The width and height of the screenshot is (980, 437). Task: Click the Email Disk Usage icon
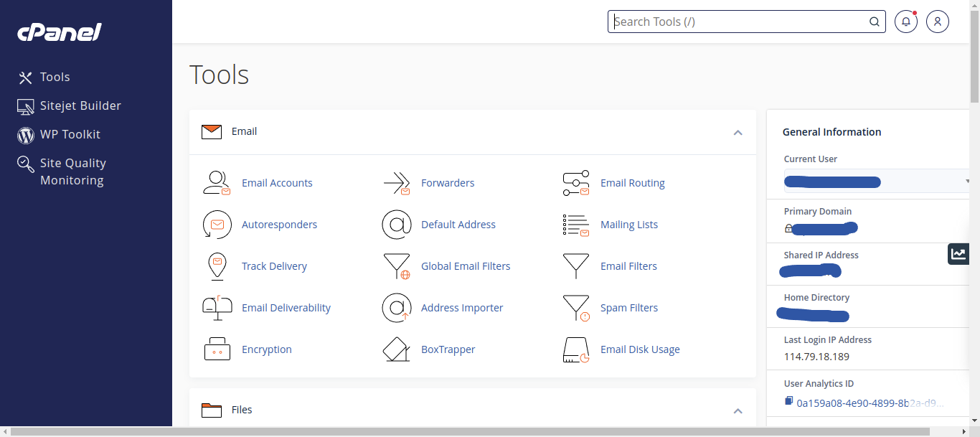pyautogui.click(x=575, y=349)
